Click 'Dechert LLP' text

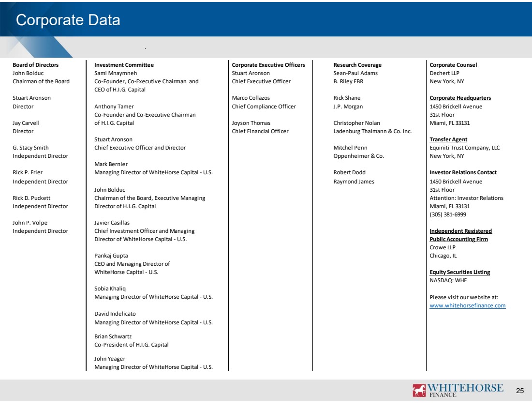click(444, 73)
